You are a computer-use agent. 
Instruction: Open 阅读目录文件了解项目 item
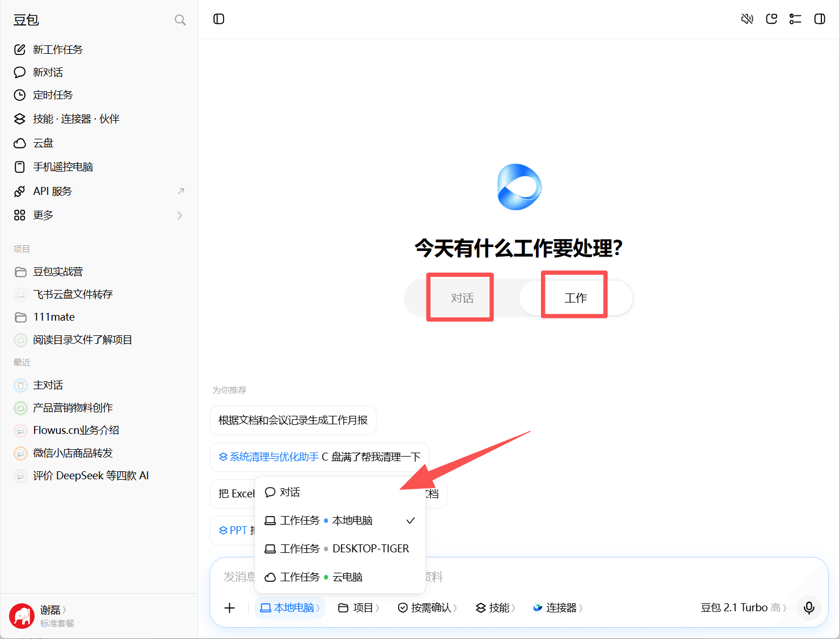pos(99,340)
